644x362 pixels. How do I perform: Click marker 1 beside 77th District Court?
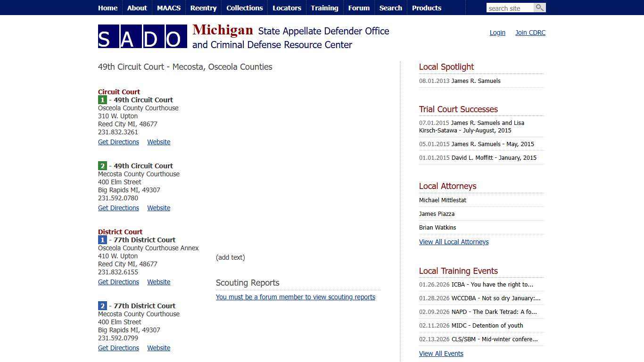click(x=102, y=240)
